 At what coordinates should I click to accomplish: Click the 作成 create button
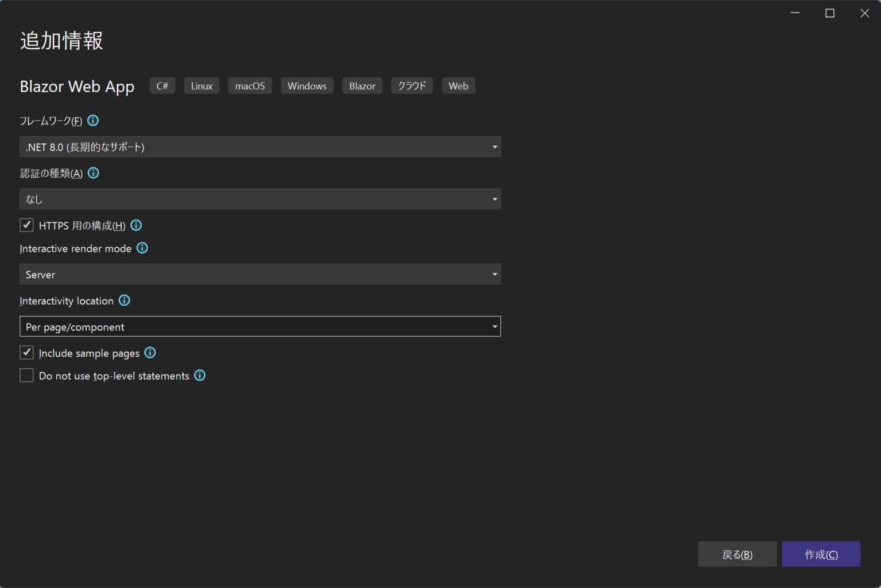click(x=821, y=554)
